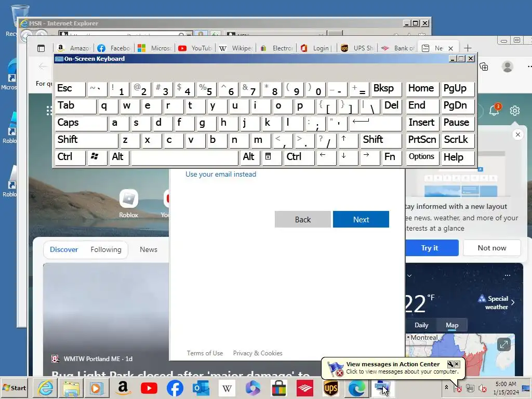Open the Bank of America taskbar shortcut
The image size is (532, 399).
pos(304,388)
